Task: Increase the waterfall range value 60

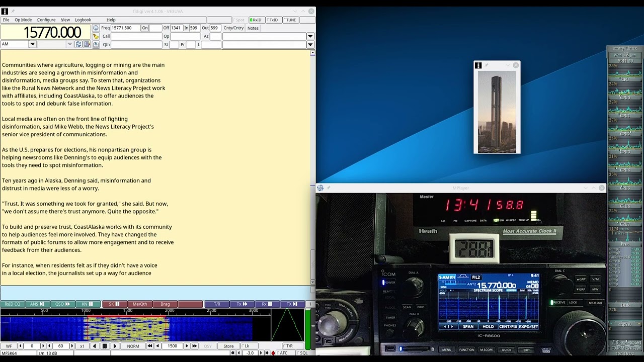Action: point(71,346)
